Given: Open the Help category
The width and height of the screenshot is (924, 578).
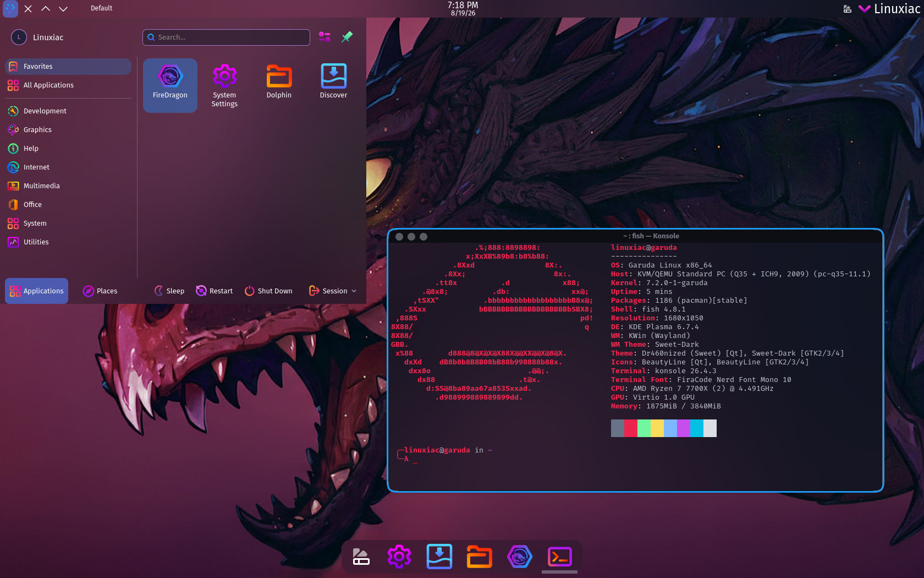Looking at the screenshot, I should click(68, 148).
